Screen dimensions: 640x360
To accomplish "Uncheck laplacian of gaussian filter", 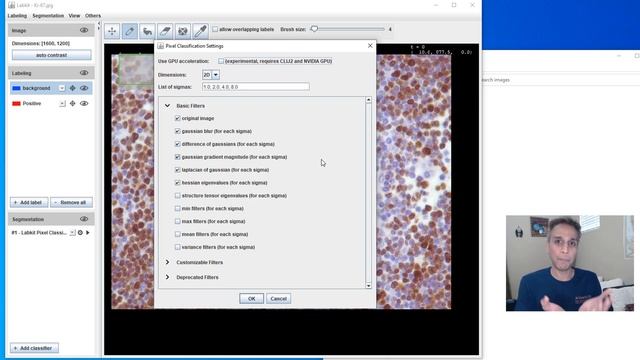I will click(178, 170).
